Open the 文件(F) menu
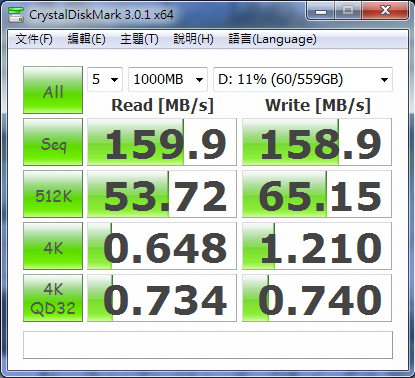 (x=34, y=39)
